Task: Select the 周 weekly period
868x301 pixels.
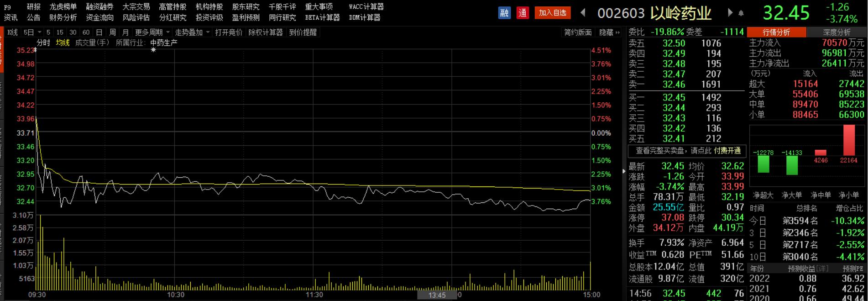Action: pyautogui.click(x=112, y=32)
